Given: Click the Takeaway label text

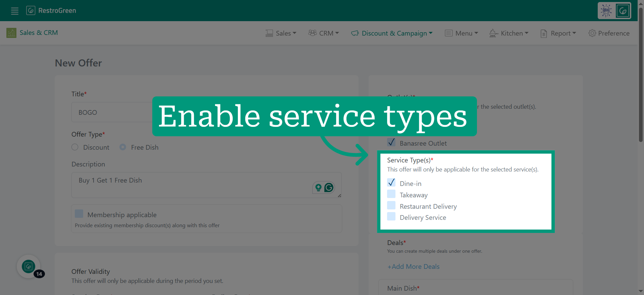Looking at the screenshot, I should (414, 195).
